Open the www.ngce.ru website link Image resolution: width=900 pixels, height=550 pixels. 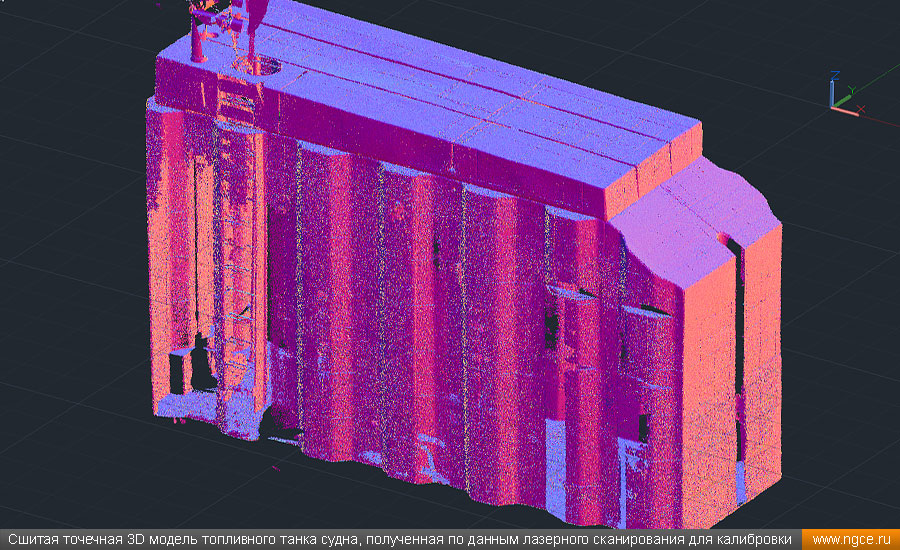(x=851, y=540)
